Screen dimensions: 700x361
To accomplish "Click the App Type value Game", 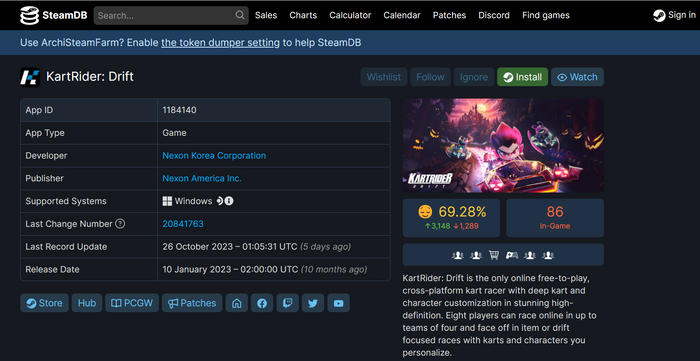I will (x=175, y=133).
